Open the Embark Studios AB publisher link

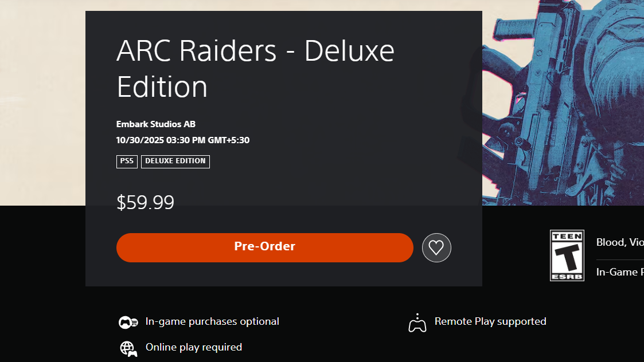[156, 124]
